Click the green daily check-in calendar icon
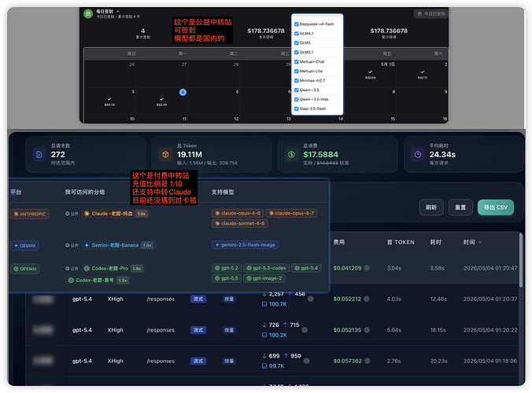 tap(88, 14)
